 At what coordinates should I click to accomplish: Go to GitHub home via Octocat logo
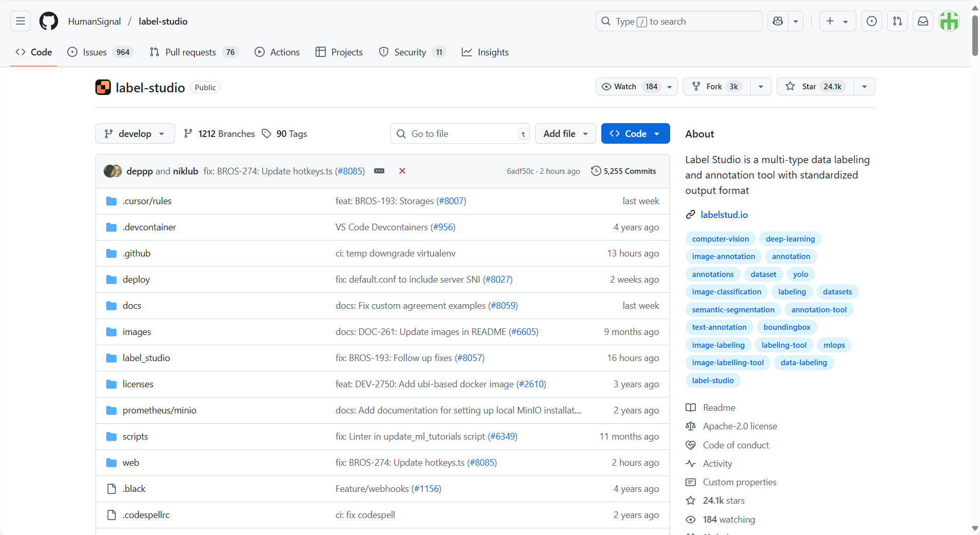49,21
